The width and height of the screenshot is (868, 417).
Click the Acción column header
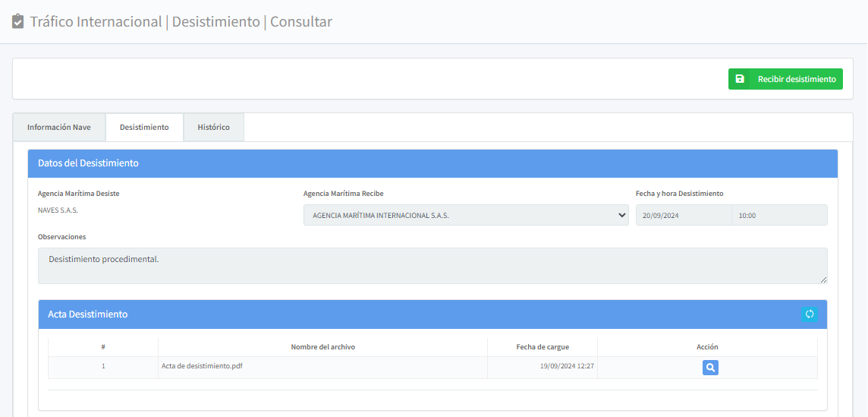coord(707,347)
